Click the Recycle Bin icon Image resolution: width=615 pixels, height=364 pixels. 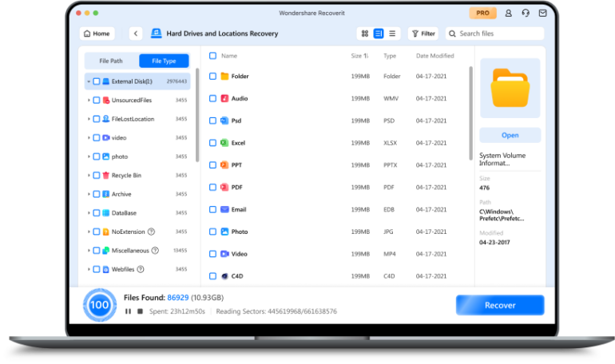click(x=106, y=175)
